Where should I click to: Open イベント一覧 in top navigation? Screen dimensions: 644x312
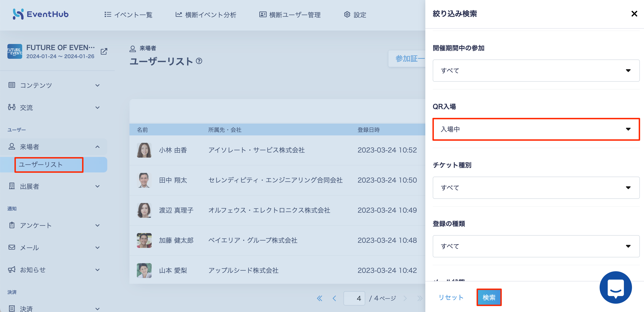(128, 15)
